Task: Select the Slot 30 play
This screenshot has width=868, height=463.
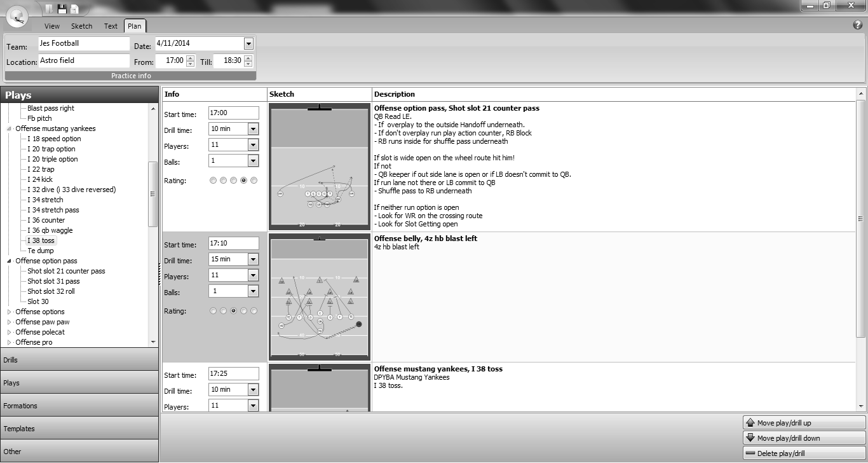Action: (38, 301)
